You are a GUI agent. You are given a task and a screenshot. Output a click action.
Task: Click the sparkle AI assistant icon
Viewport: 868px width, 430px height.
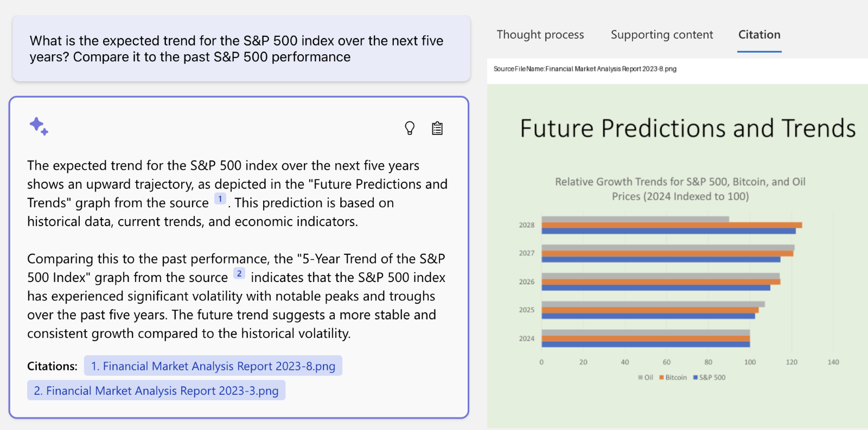(39, 126)
